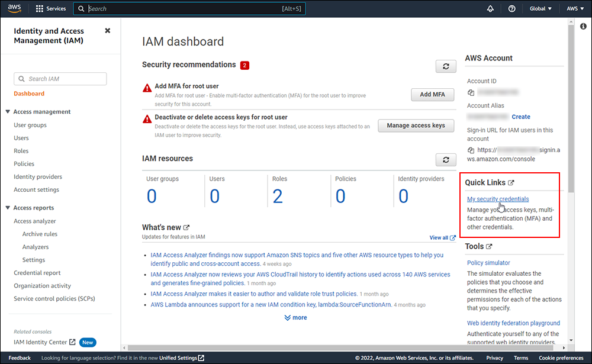Open Credential report in sidebar
This screenshot has width=592, height=364.
click(x=37, y=273)
